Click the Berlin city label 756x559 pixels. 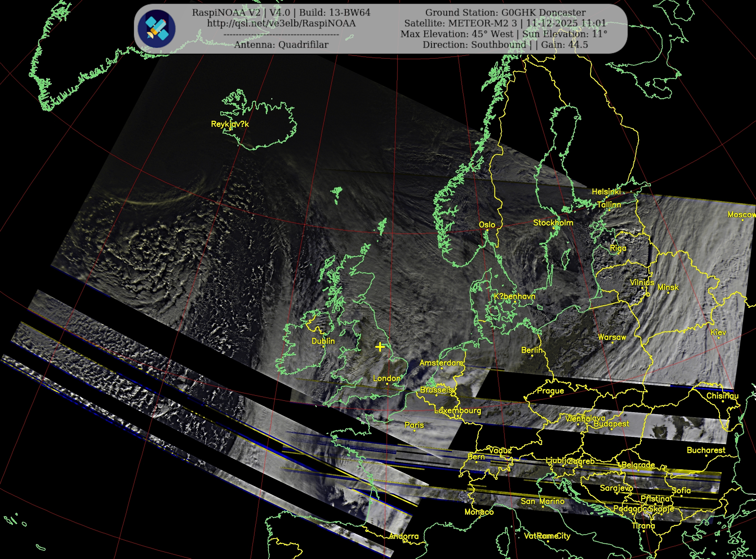click(531, 350)
